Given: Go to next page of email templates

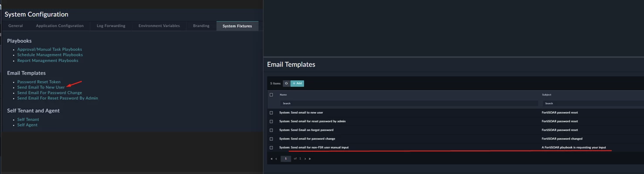Looking at the screenshot, I should pos(305,159).
